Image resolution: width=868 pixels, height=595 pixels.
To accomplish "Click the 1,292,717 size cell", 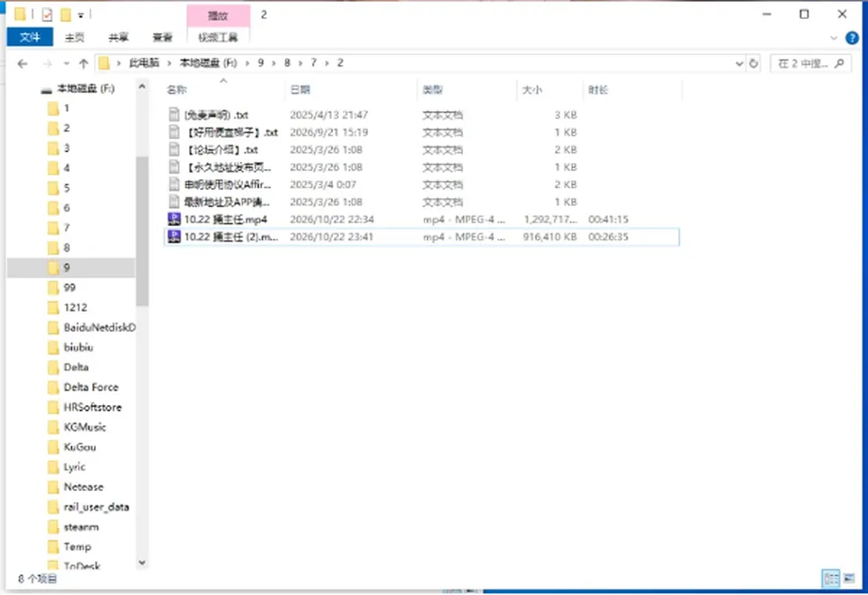I will [551, 219].
